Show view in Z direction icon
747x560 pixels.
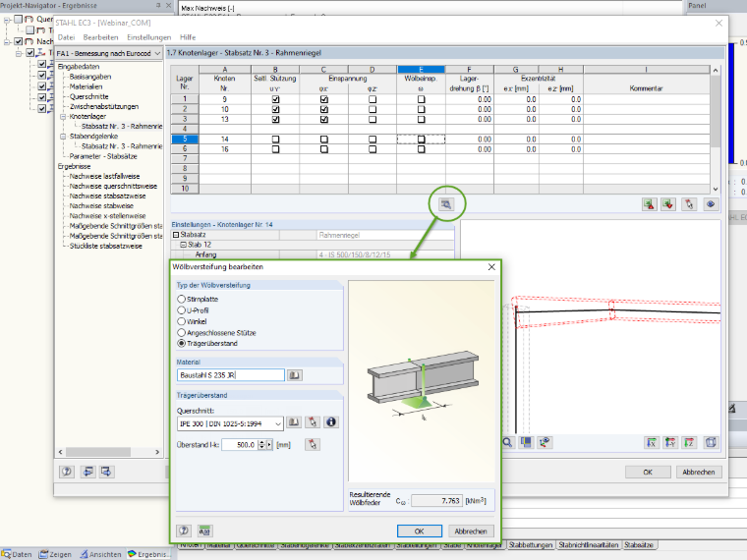pos(689,443)
